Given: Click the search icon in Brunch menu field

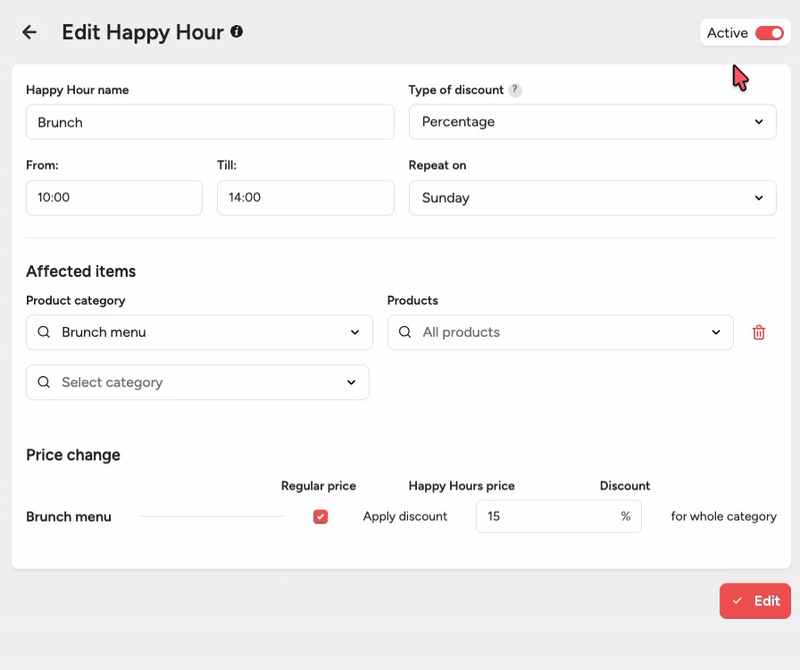Looking at the screenshot, I should tap(44, 332).
